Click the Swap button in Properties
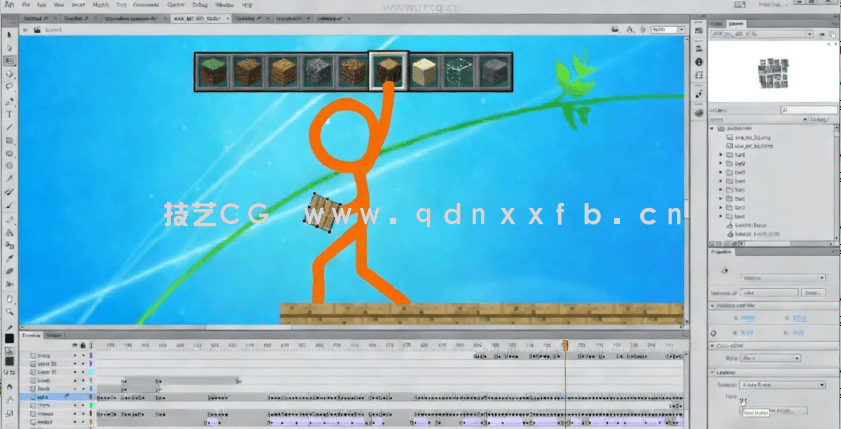Screen dimensions: 841x429 [813, 293]
